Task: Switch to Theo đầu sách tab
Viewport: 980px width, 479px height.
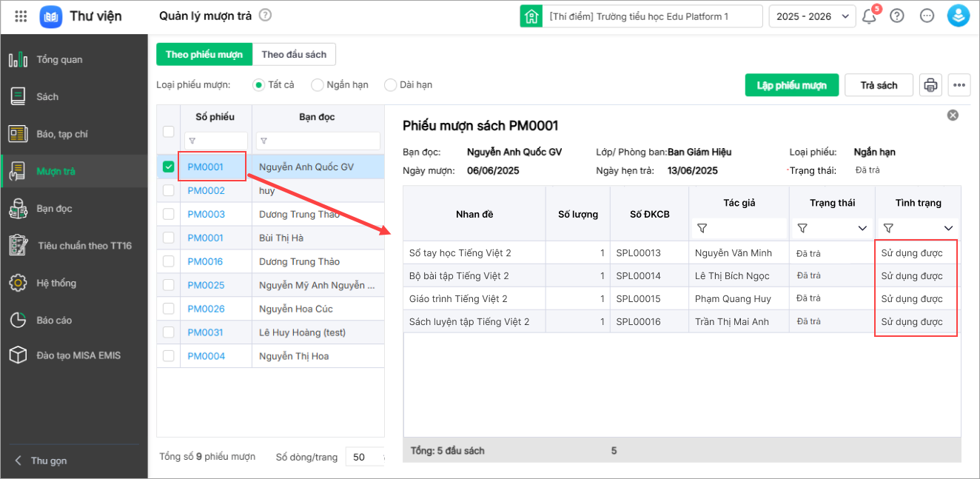Action: pos(295,54)
